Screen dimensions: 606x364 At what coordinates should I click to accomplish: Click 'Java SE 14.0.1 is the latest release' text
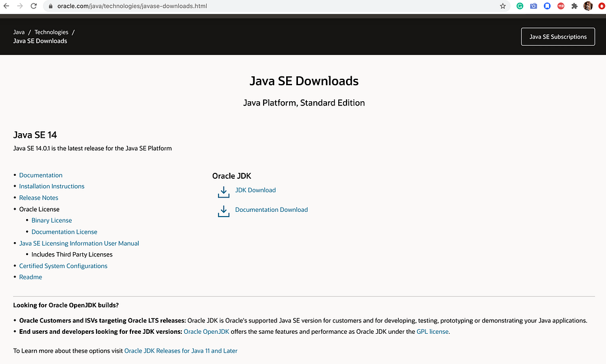coord(92,148)
